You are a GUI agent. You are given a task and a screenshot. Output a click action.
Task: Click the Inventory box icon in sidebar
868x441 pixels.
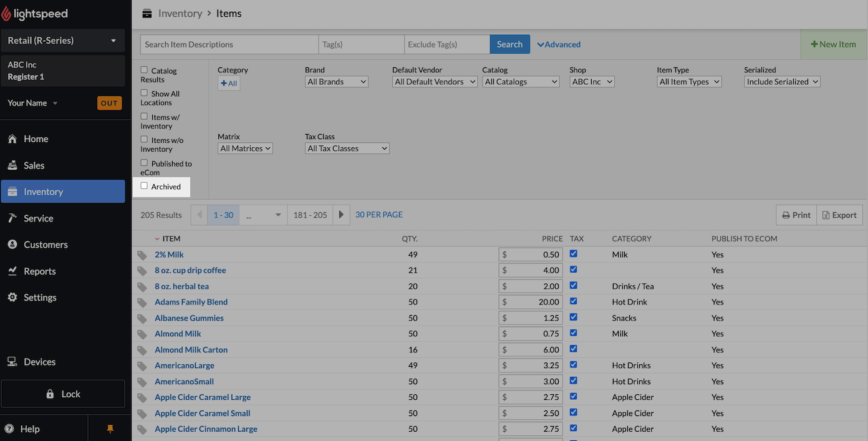coord(12,192)
